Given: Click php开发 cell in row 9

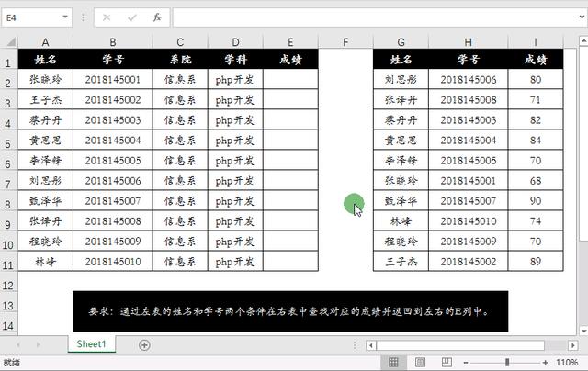Looking at the screenshot, I should (x=235, y=221).
